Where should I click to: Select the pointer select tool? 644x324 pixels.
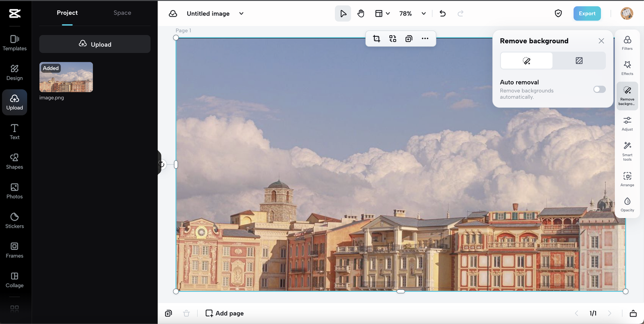343,14
